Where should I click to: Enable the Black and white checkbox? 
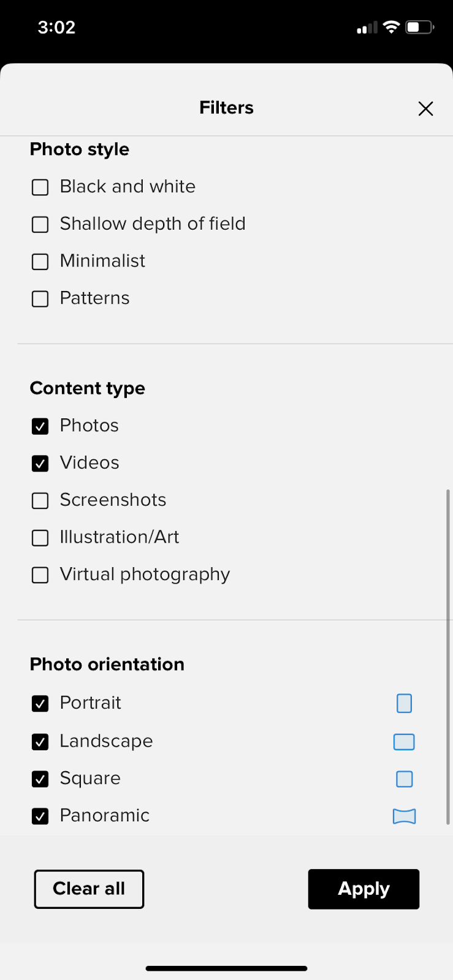(x=40, y=187)
